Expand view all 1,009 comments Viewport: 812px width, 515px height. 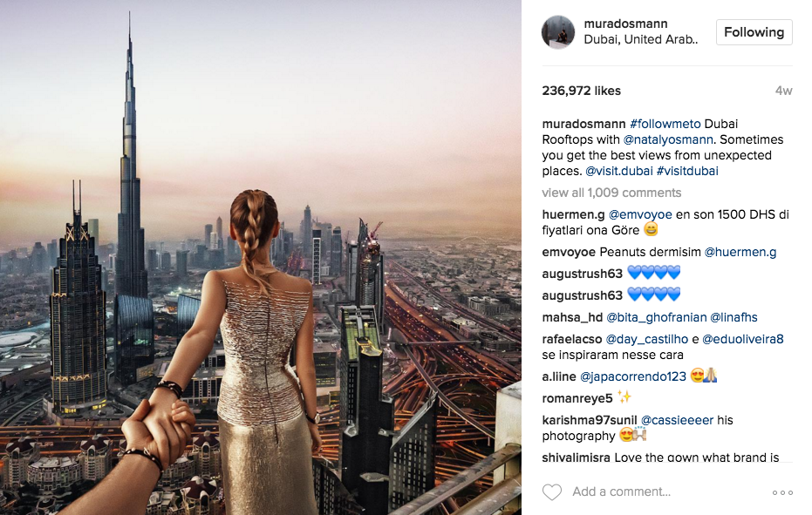pos(611,193)
